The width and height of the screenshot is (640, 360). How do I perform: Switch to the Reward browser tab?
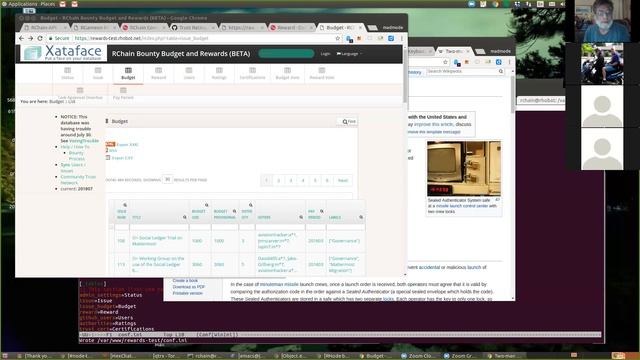coord(291,27)
